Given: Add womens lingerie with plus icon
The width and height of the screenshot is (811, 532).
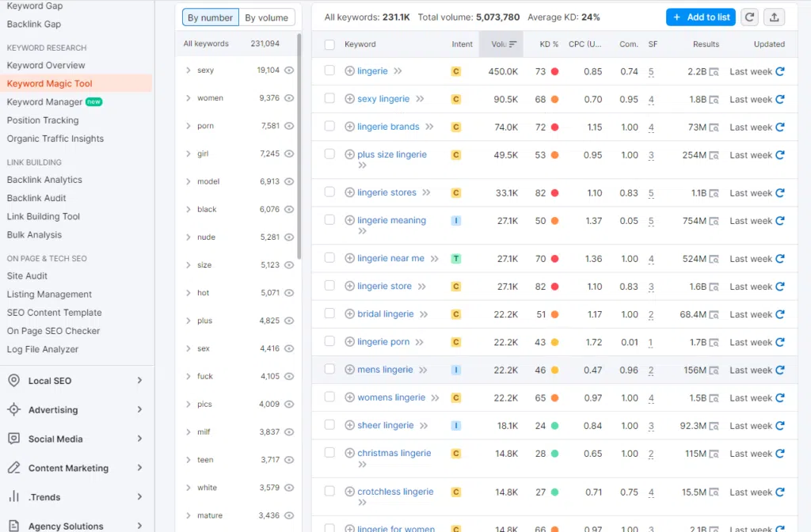Looking at the screenshot, I should click(349, 397).
